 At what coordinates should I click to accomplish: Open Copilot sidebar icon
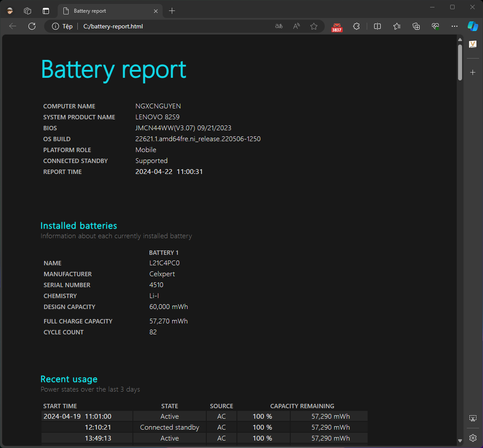coord(473,26)
